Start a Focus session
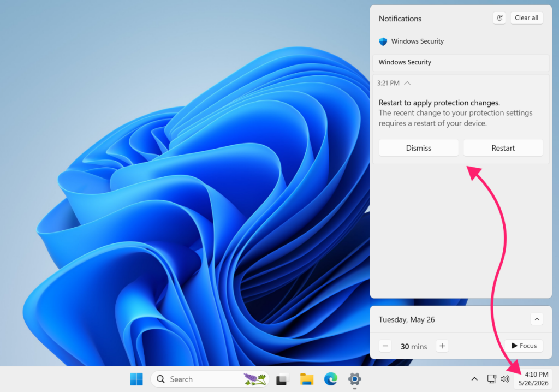The image size is (559, 392). [524, 346]
